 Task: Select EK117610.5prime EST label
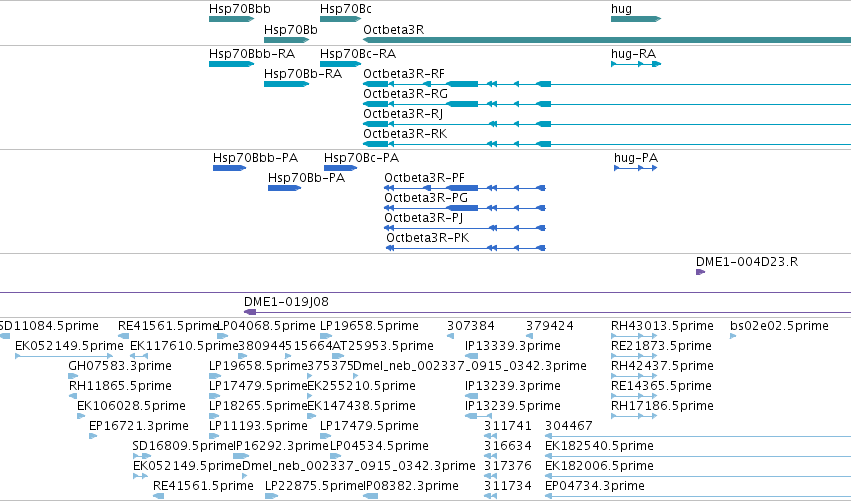click(x=184, y=346)
